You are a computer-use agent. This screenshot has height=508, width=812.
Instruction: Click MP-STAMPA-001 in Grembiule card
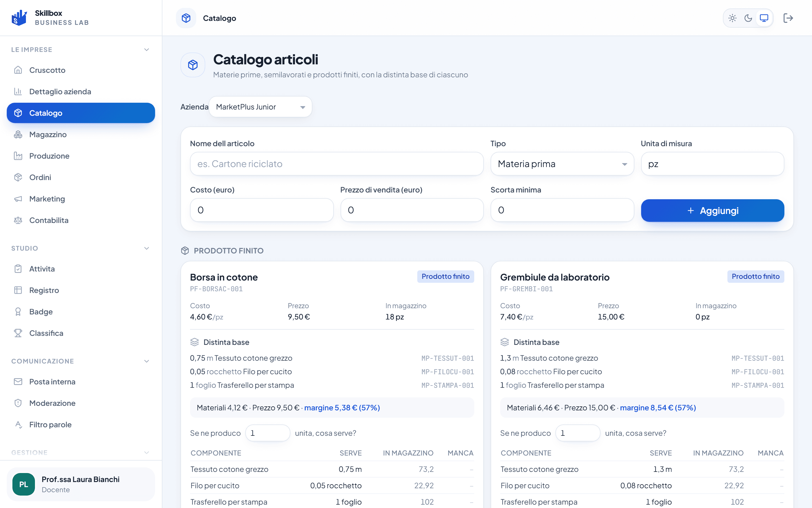click(x=758, y=385)
